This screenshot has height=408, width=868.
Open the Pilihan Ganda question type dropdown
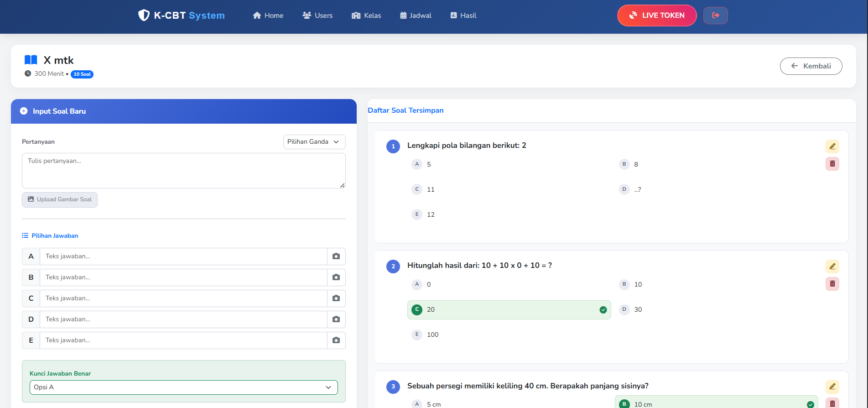coord(314,142)
